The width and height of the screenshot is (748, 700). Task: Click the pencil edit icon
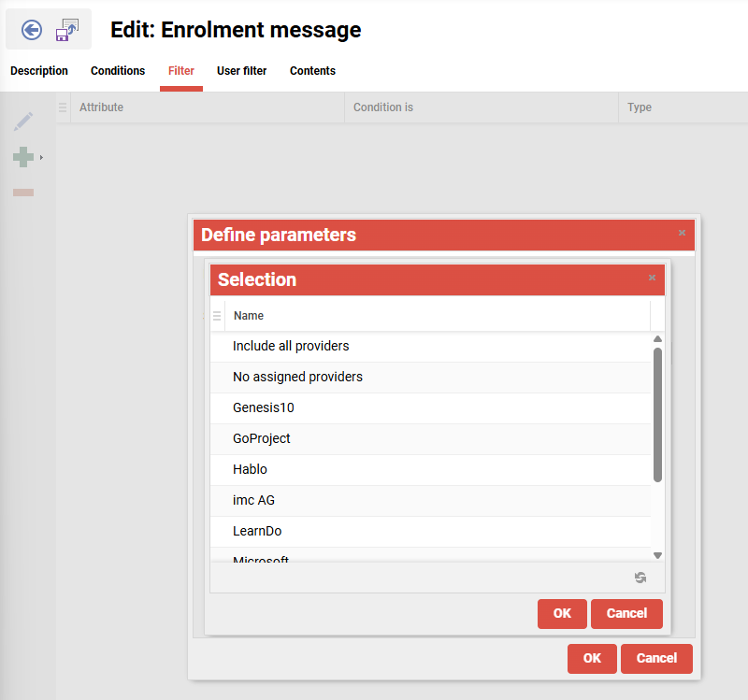[23, 121]
